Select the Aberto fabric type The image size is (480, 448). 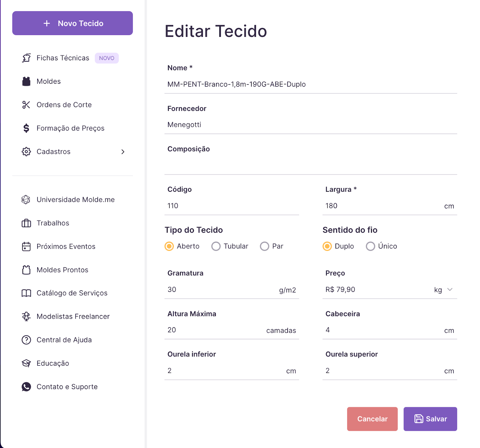pos(169,246)
